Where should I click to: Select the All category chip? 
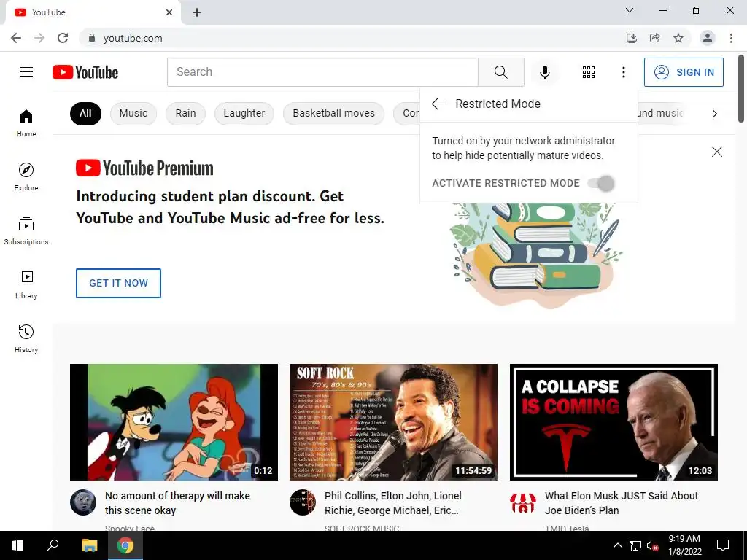[x=85, y=113]
